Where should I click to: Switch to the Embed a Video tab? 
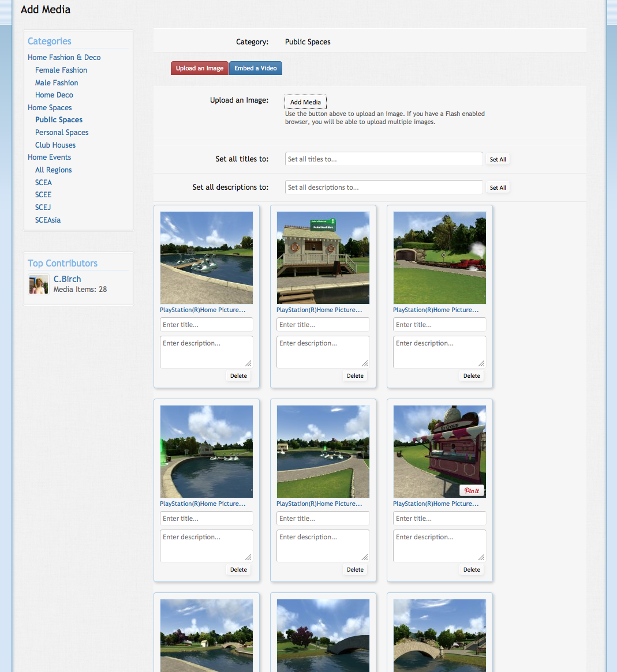(256, 68)
